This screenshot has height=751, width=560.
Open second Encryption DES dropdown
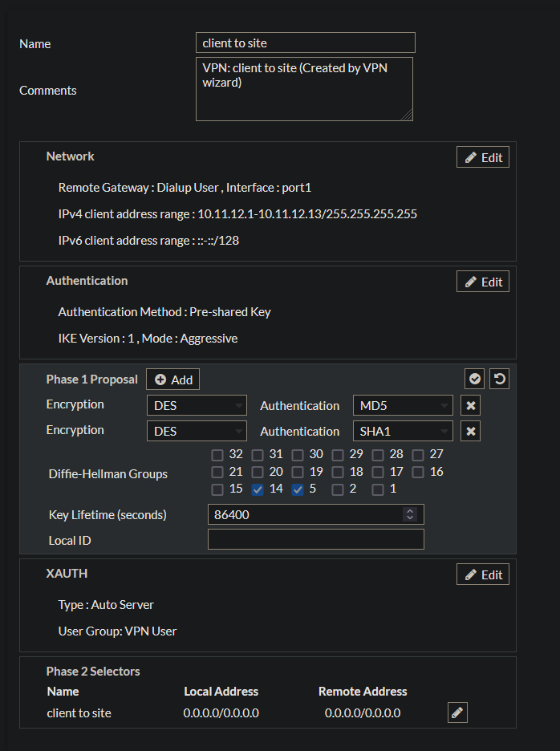pos(197,432)
